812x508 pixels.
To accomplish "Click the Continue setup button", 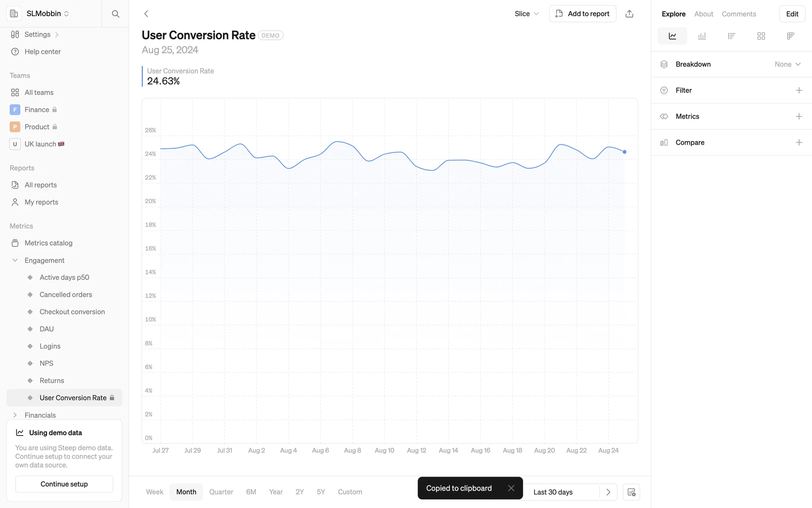I will pyautogui.click(x=64, y=484).
